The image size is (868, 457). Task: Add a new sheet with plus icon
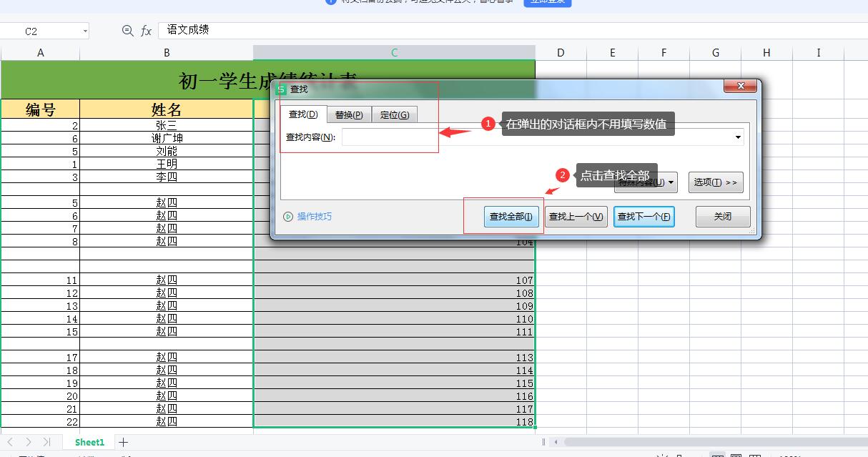click(123, 442)
